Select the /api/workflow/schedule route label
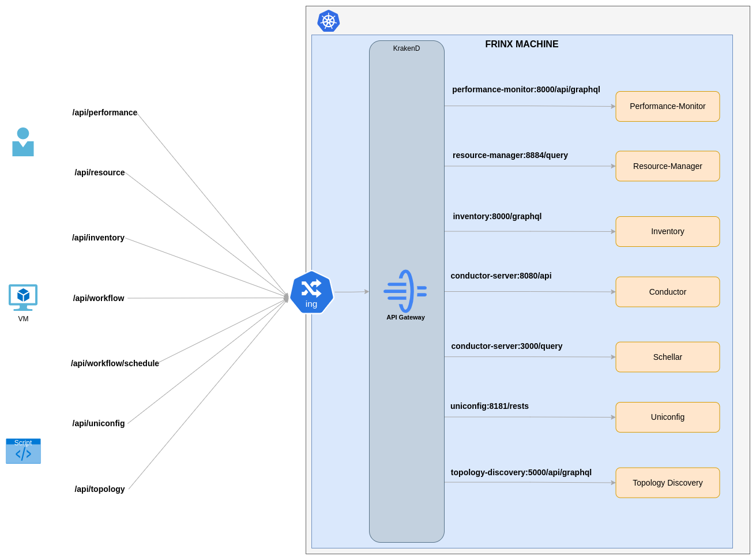This screenshot has width=756, height=560. 115,363
